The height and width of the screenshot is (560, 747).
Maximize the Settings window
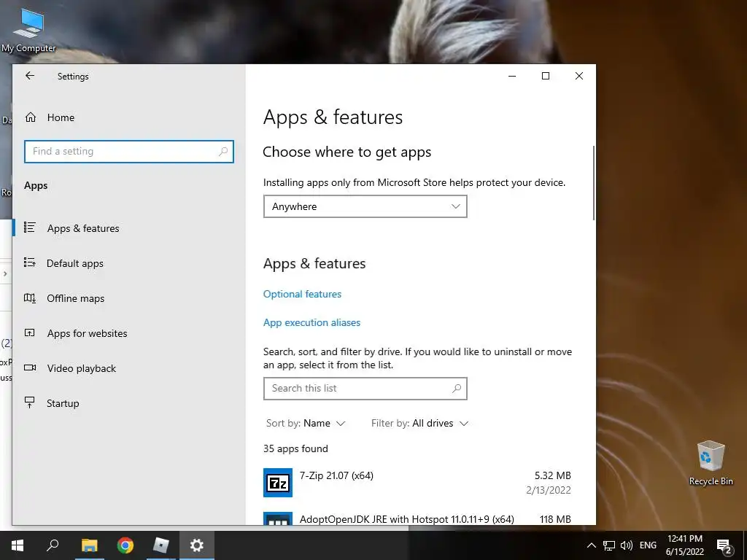pos(546,76)
